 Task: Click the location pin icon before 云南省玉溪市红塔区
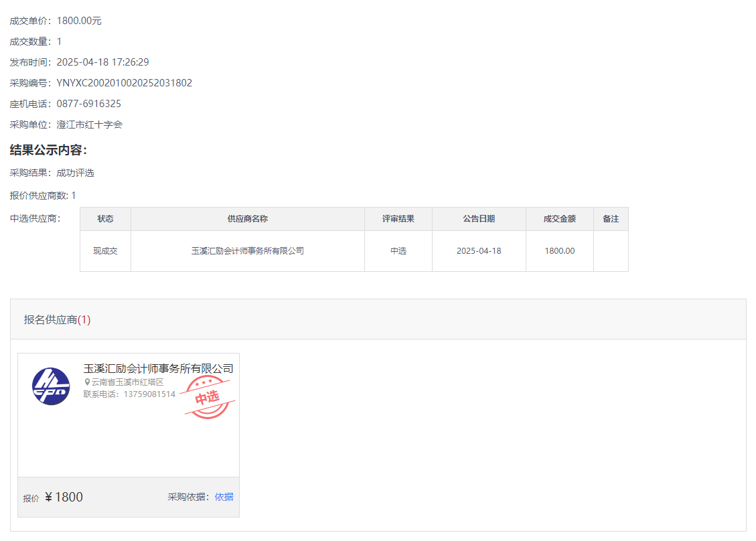pos(87,382)
